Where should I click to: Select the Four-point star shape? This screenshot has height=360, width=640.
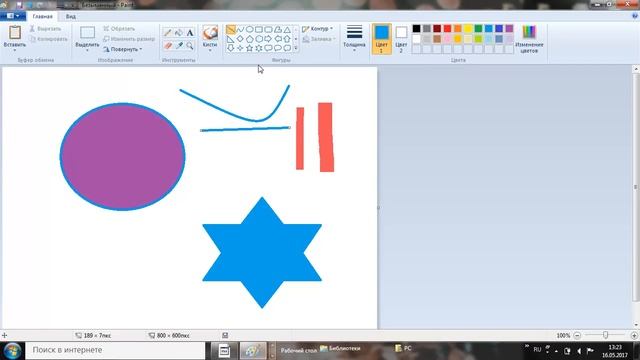tap(240, 48)
